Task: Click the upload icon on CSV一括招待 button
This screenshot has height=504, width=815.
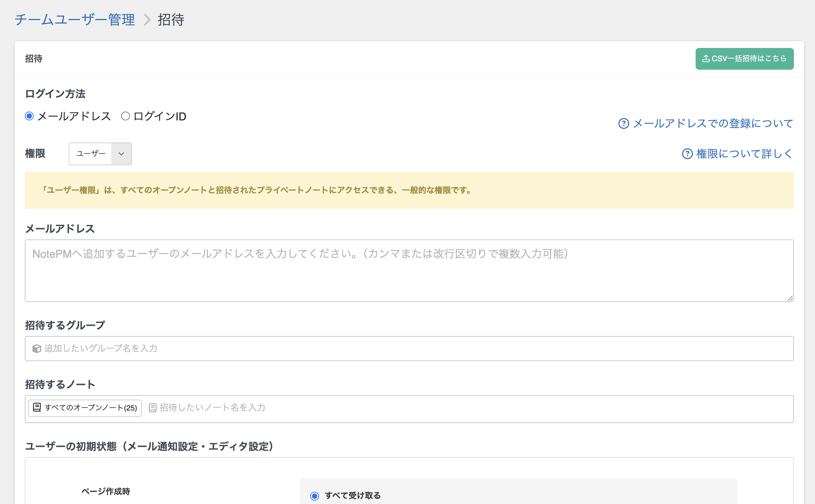Action: click(x=706, y=59)
